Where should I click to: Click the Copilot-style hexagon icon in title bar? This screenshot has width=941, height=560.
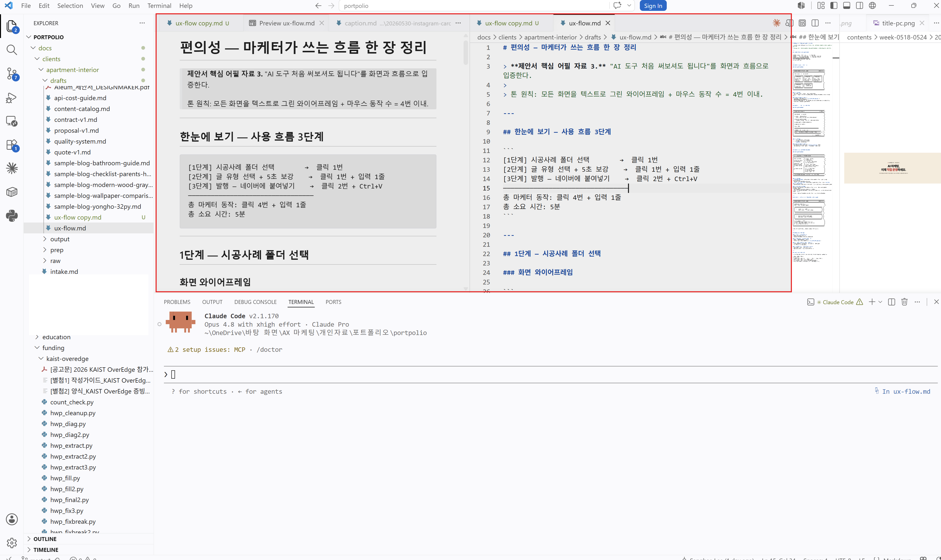click(801, 6)
